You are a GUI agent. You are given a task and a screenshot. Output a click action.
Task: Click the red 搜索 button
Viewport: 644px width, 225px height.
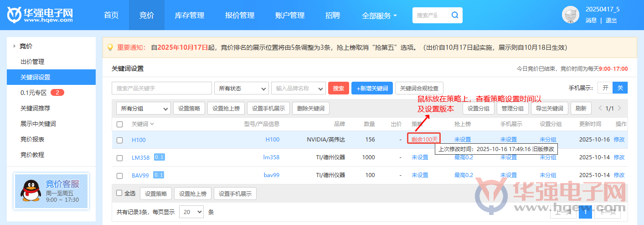tap(338, 88)
